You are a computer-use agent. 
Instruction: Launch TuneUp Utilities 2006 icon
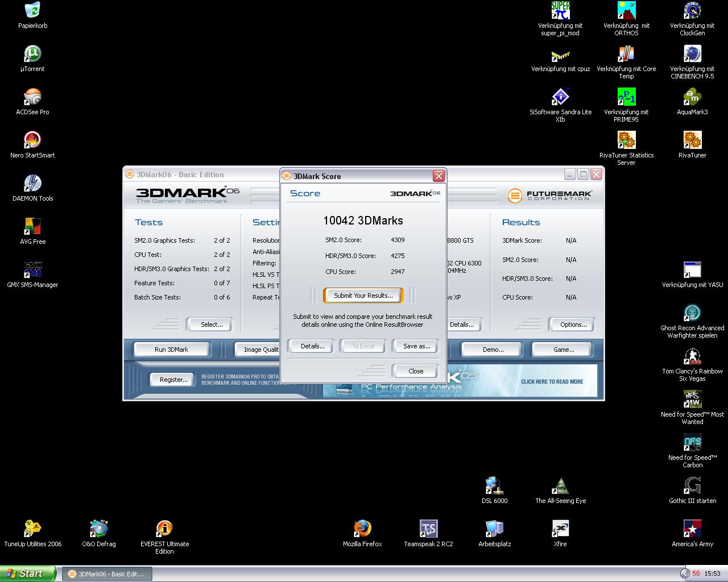[x=32, y=529]
